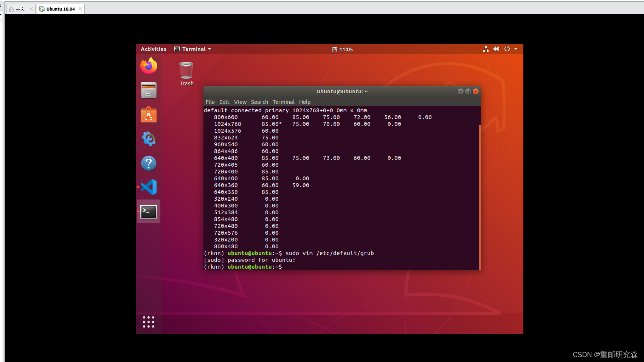Open the Terminal app menu dropdown
The width and height of the screenshot is (644, 362).
point(192,49)
